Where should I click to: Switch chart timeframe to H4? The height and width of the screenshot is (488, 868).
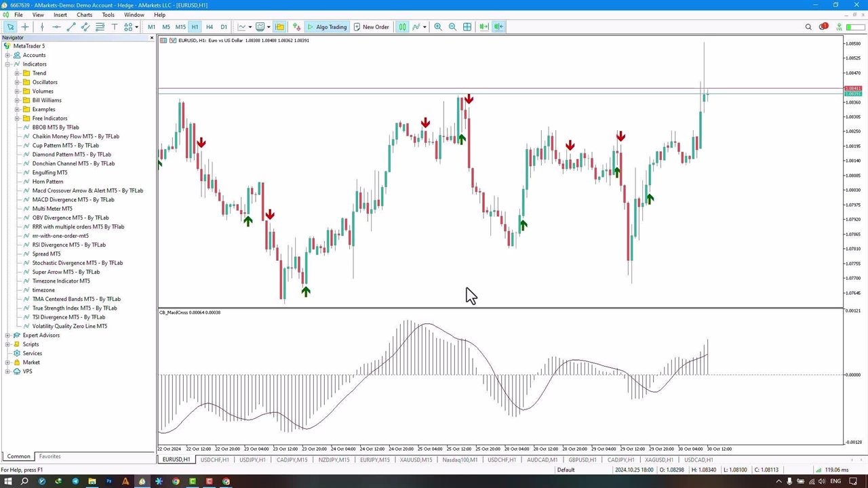click(209, 27)
